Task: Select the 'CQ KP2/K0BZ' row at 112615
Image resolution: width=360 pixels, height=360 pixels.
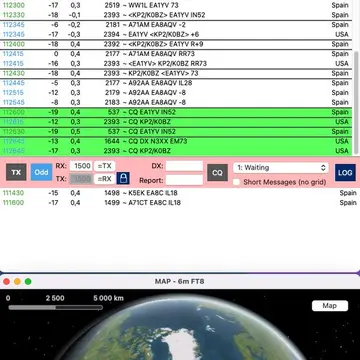Action: 176,122
